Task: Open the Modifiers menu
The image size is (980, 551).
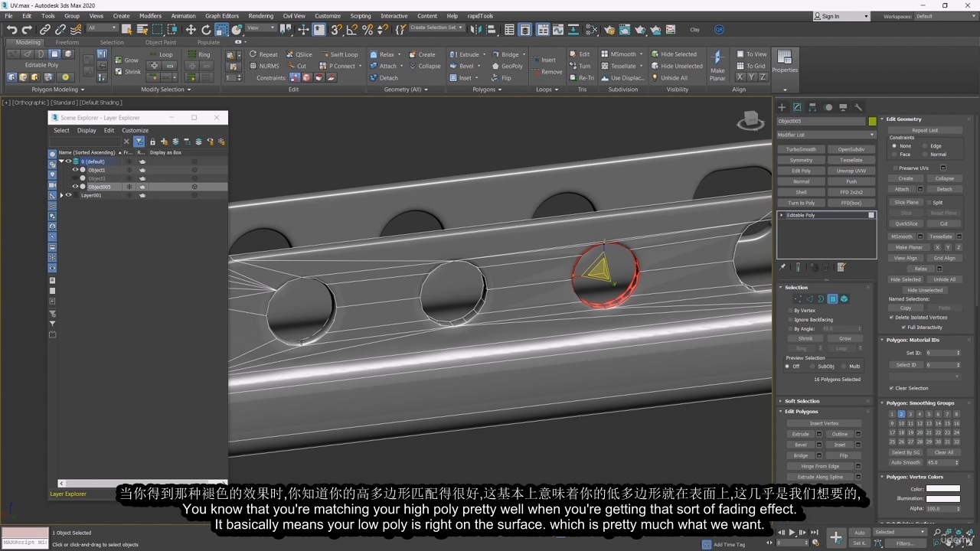Action: pos(150,15)
